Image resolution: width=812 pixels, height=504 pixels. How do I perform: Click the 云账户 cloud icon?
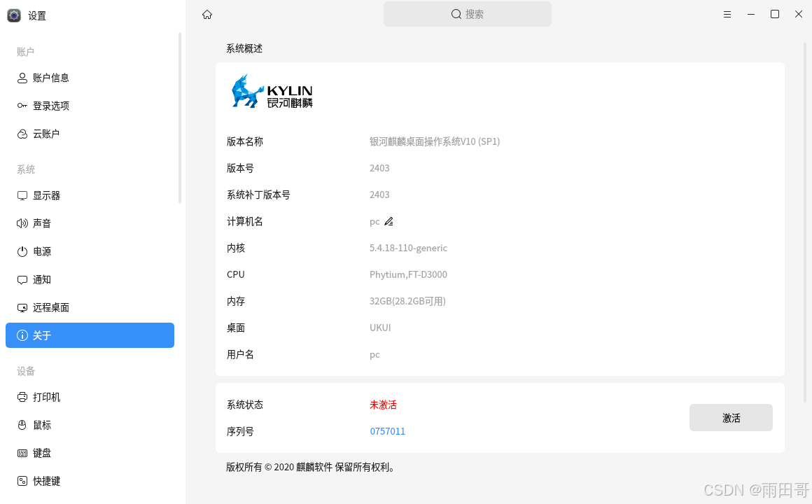pos(22,134)
